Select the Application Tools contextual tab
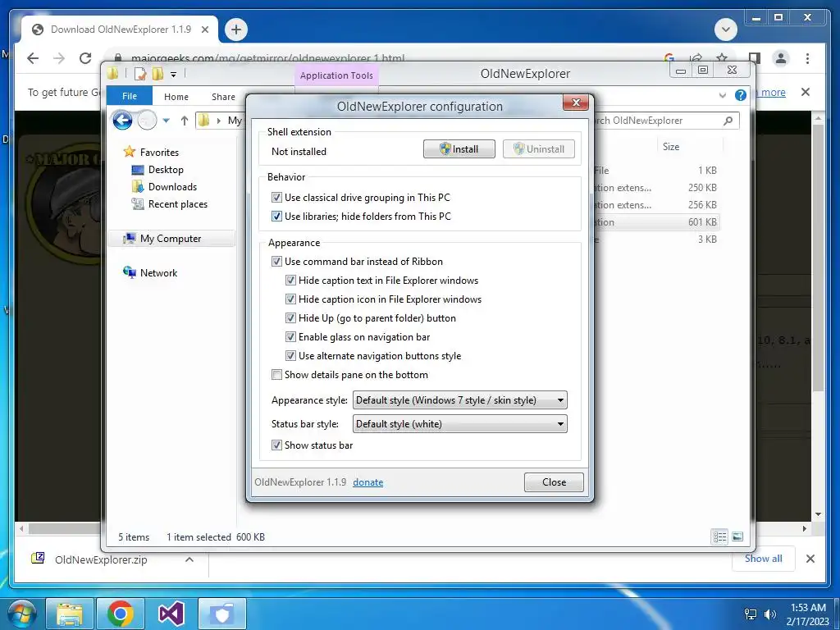Screen dimensions: 840x630 336,75
